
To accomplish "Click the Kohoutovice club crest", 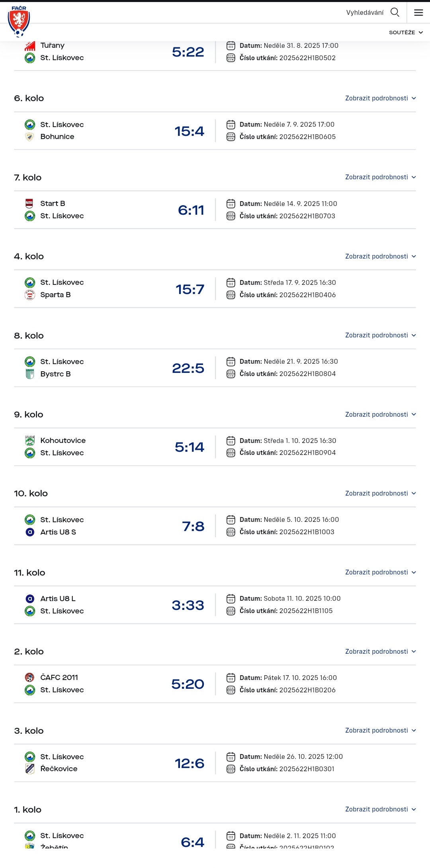I will (x=30, y=441).
